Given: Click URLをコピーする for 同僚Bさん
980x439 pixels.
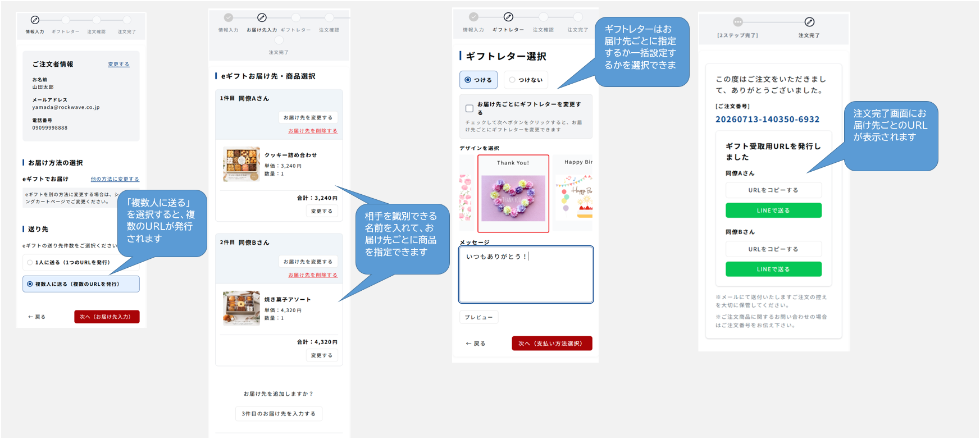Looking at the screenshot, I should tap(773, 249).
